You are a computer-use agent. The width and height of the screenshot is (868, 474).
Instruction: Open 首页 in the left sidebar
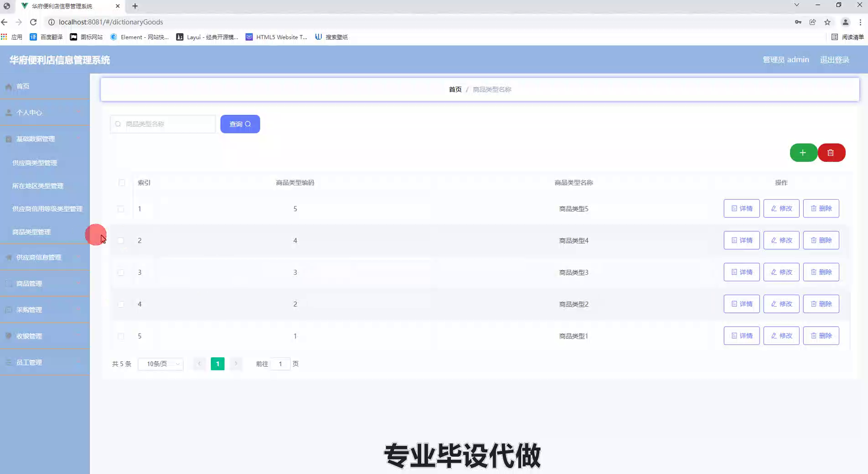click(x=45, y=86)
